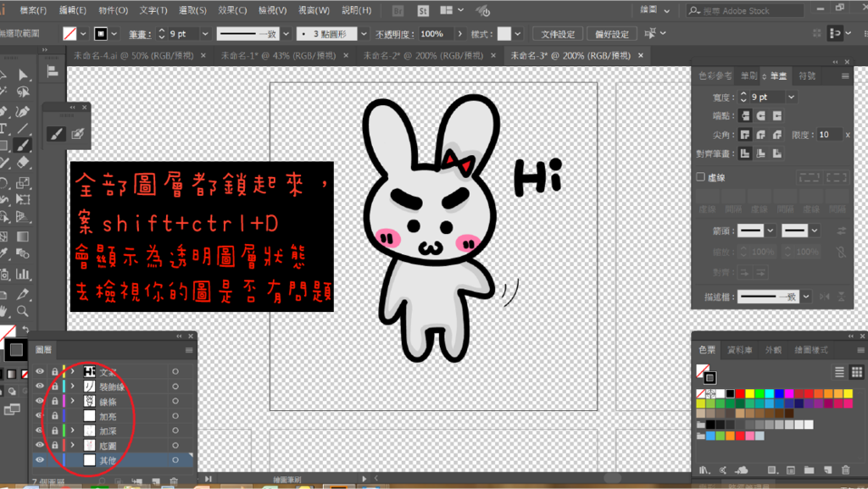The height and width of the screenshot is (489, 868).
Task: Choose the round join corner option
Action: 761,135
